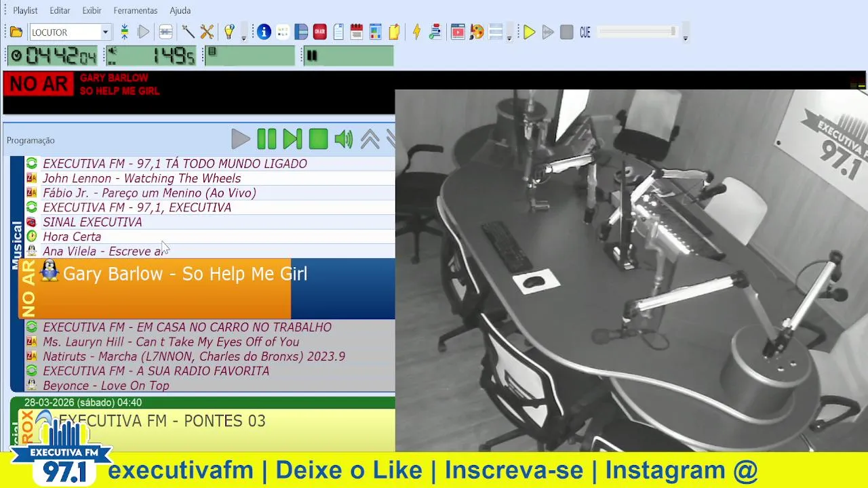The height and width of the screenshot is (488, 868).
Task: Open the Editar menu
Action: pos(60,10)
